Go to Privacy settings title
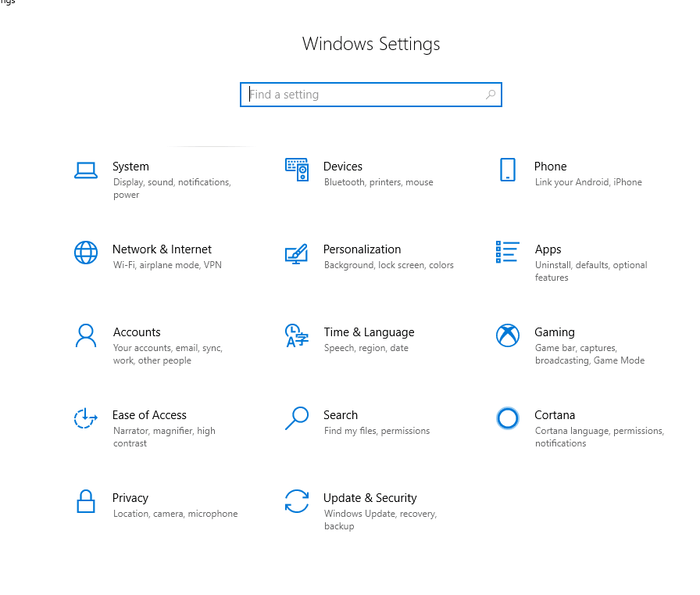Image resolution: width=700 pixels, height=595 pixels. tap(130, 498)
